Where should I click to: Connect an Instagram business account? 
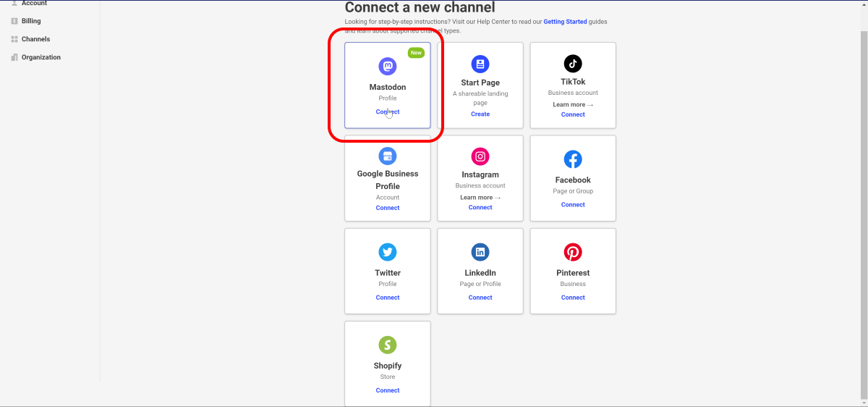tap(480, 207)
